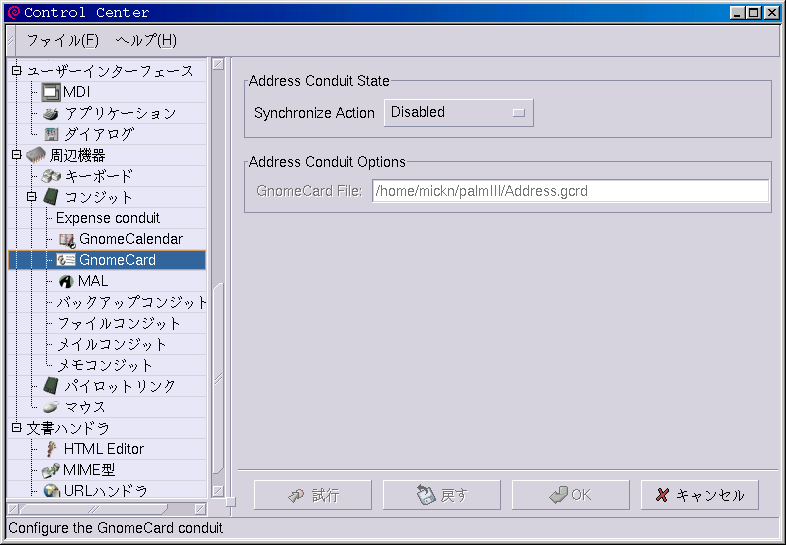This screenshot has height=545, width=786.
Task: Select the マウス mouse icon
Action: click(x=51, y=407)
